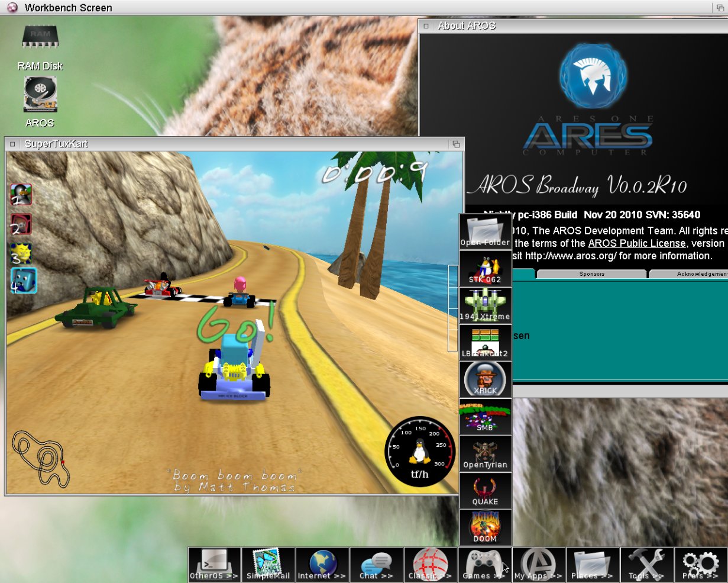Image resolution: width=728 pixels, height=583 pixels.
Task: Expand the My Apps dock menu
Action: click(538, 565)
